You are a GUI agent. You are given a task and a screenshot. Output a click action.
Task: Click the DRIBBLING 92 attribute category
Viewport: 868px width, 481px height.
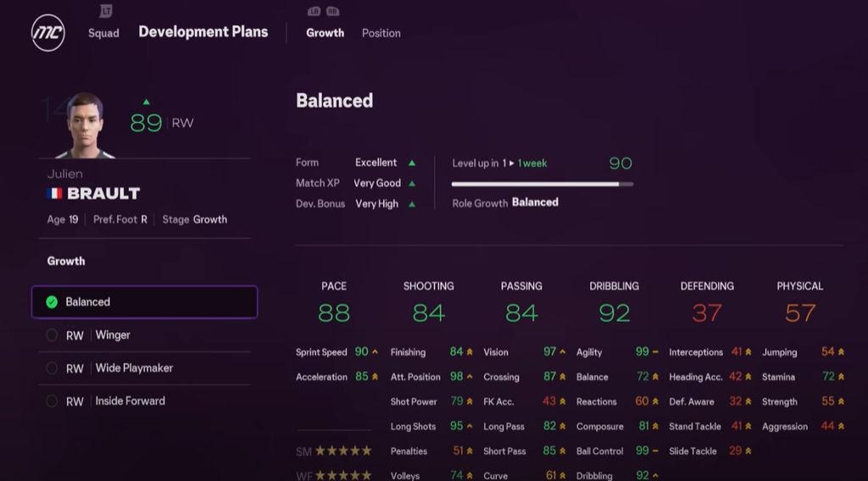point(614,302)
